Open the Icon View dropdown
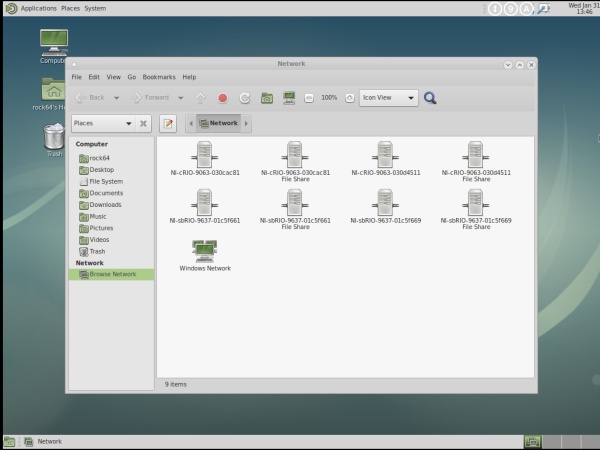 pyautogui.click(x=388, y=98)
